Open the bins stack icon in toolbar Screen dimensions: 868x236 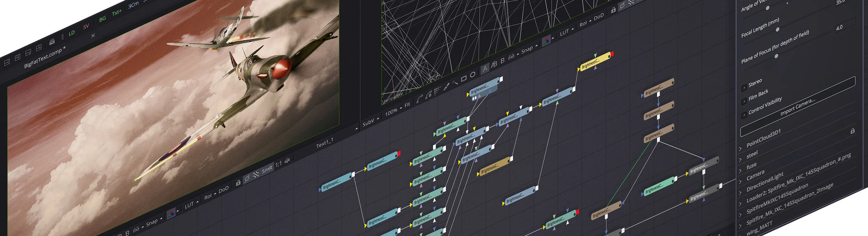click(x=52, y=42)
